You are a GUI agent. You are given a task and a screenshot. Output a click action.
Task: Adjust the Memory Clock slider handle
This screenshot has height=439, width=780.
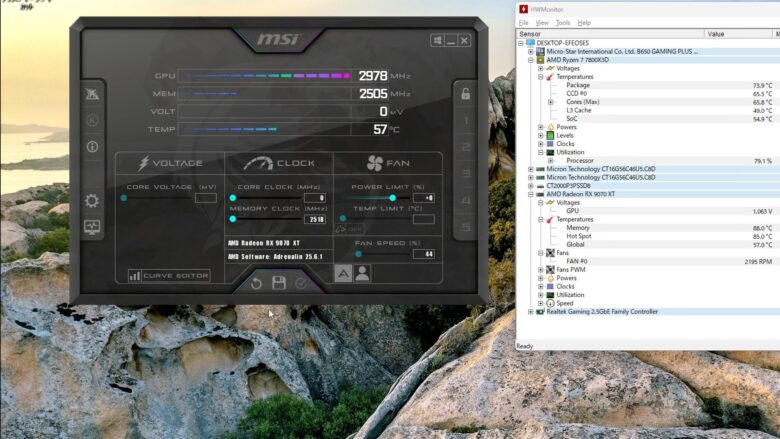click(x=233, y=219)
